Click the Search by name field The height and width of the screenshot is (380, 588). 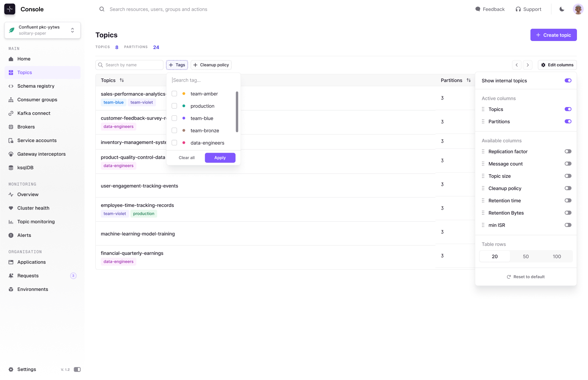coord(129,65)
